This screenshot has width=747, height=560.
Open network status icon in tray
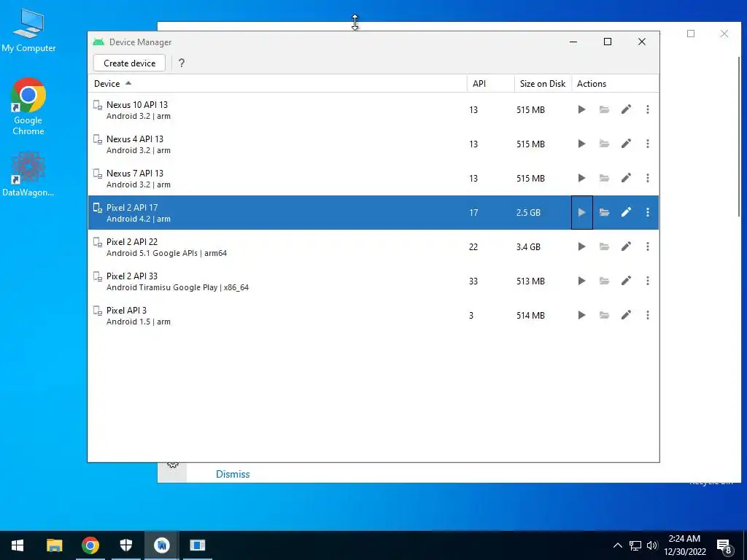635,545
